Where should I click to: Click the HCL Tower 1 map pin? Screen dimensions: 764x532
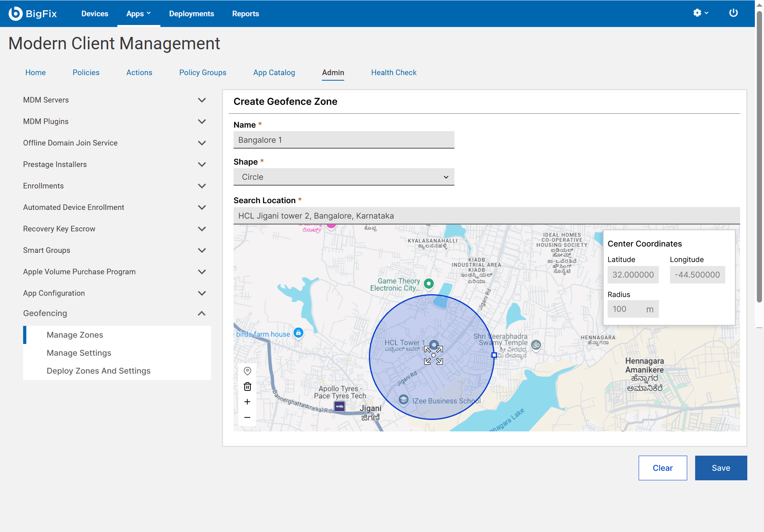[x=434, y=344]
